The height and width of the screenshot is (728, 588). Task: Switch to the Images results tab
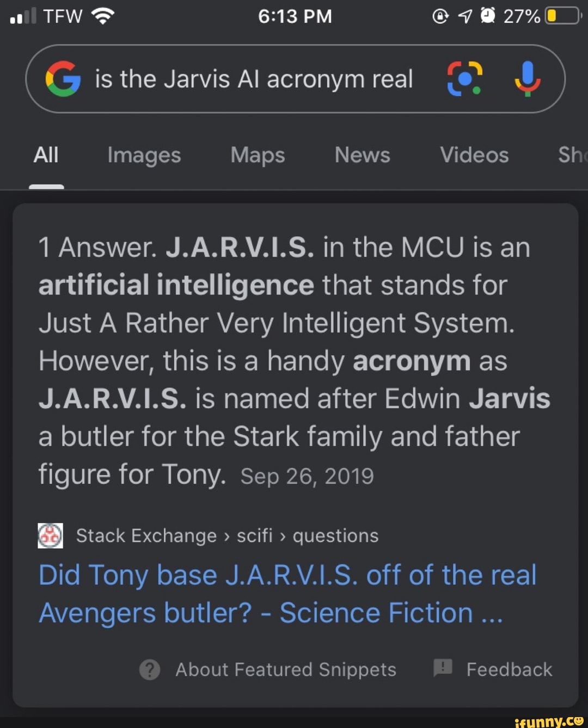144,155
